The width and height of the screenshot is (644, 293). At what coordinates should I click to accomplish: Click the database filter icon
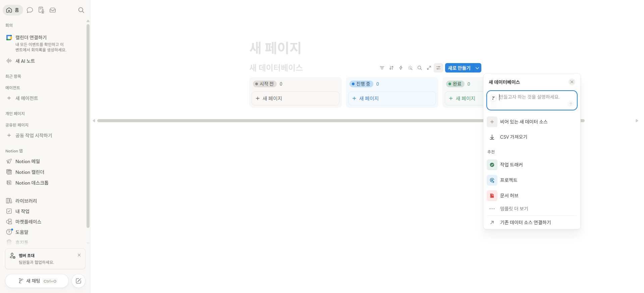pos(382,68)
